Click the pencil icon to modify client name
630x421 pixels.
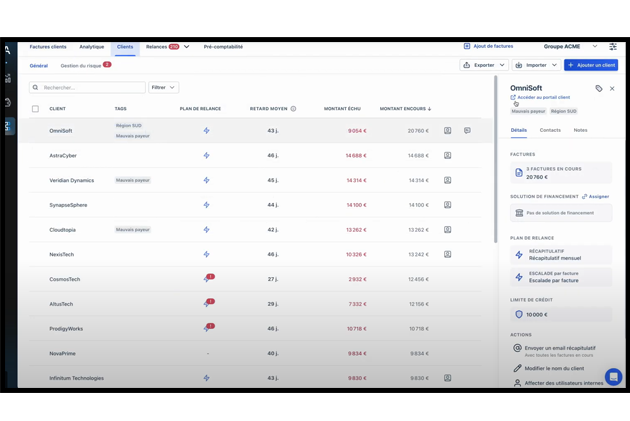pos(517,368)
